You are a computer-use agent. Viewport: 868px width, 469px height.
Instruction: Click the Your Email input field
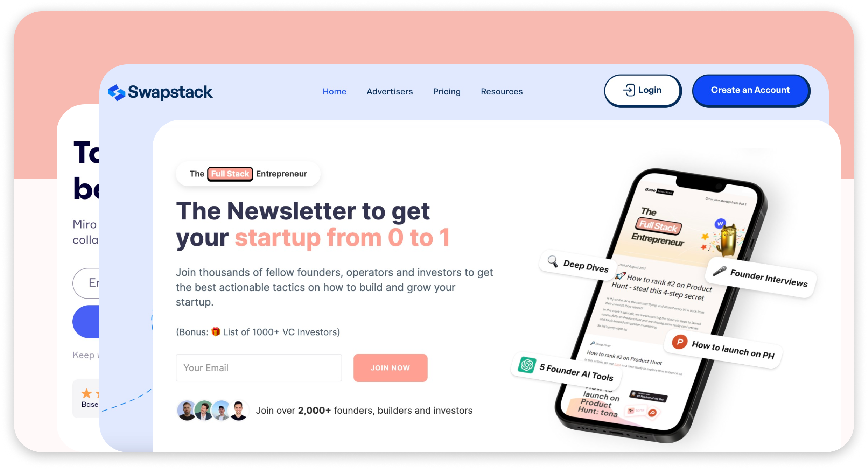coord(260,367)
